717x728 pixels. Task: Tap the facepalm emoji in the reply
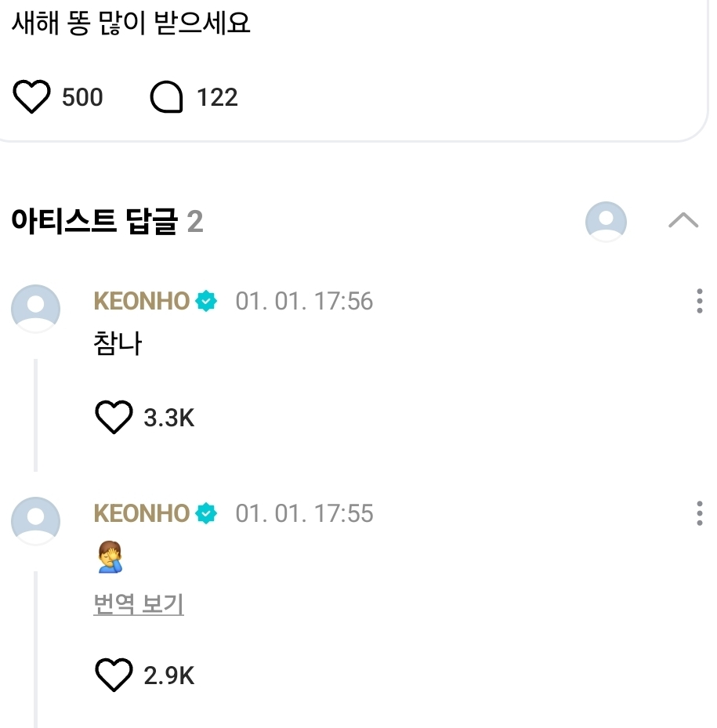(110, 559)
